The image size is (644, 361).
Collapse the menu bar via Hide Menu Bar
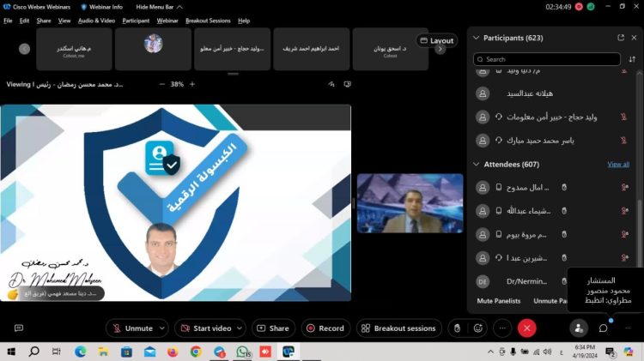tap(160, 7)
